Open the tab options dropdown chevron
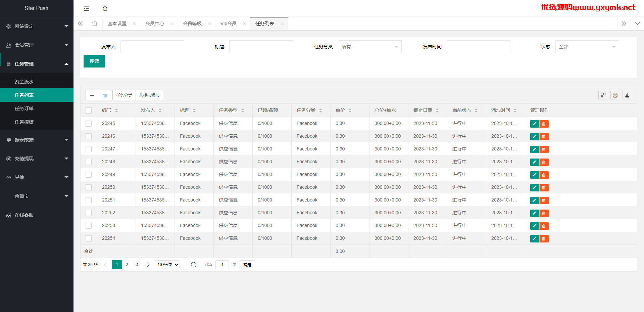The image size is (644, 312). click(x=637, y=24)
